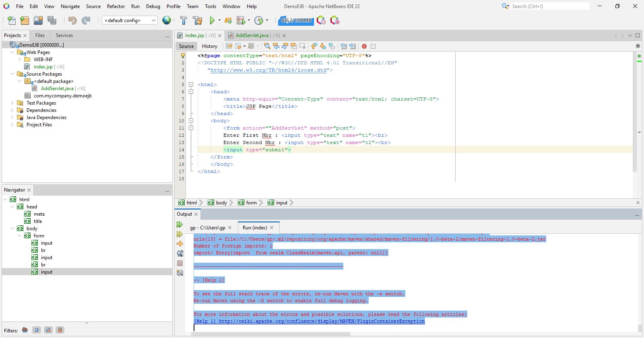Click the Shift Line Left icon
This screenshot has height=338, width=644.
pyautogui.click(x=344, y=46)
